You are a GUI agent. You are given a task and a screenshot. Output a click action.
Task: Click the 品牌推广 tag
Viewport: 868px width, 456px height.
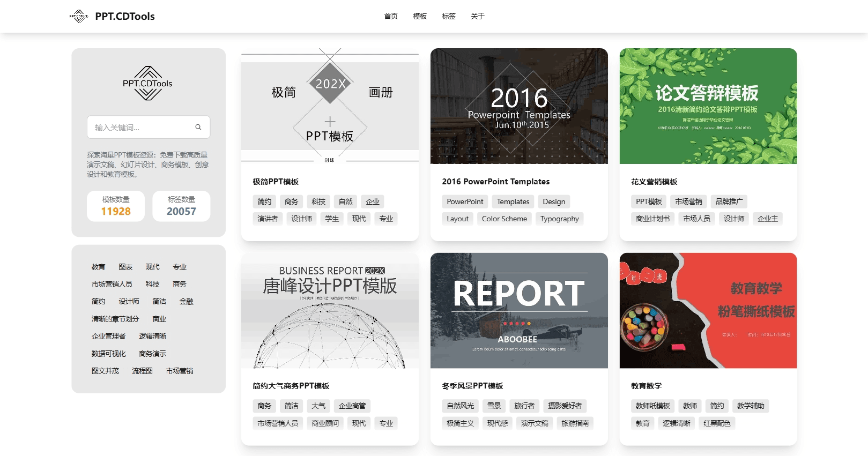coord(729,201)
